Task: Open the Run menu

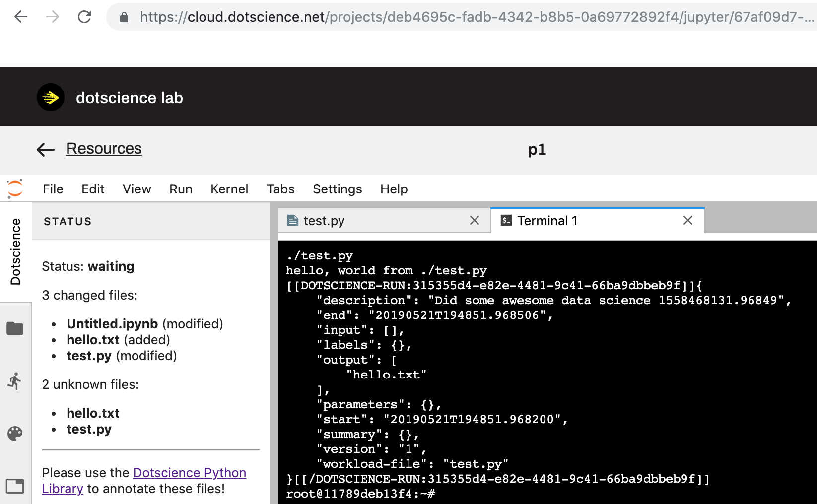Action: click(x=181, y=189)
